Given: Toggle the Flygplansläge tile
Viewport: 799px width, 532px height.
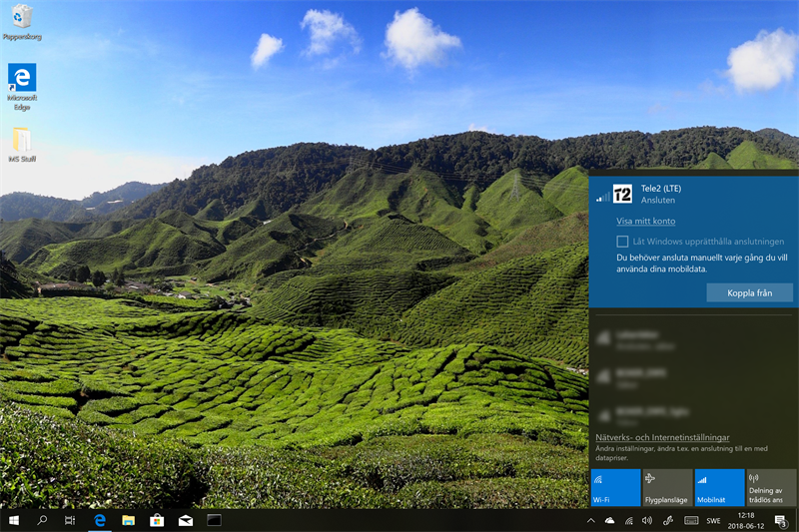Looking at the screenshot, I should [x=667, y=487].
